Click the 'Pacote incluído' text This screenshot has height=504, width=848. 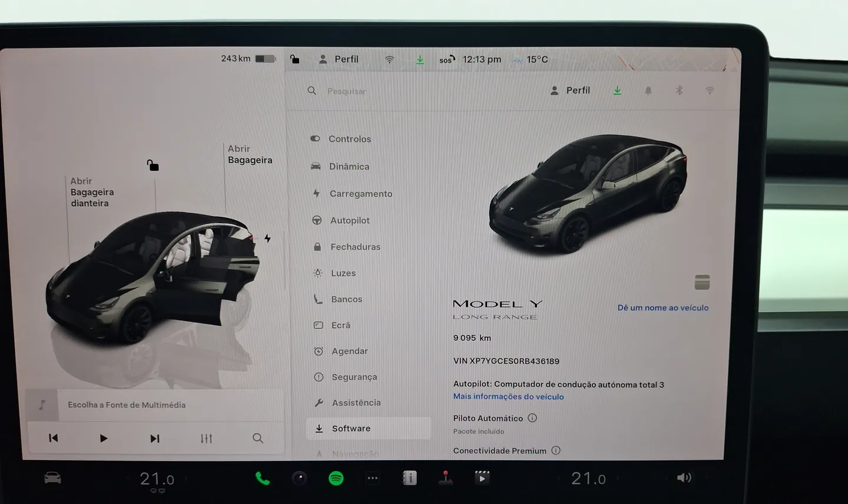[479, 432]
